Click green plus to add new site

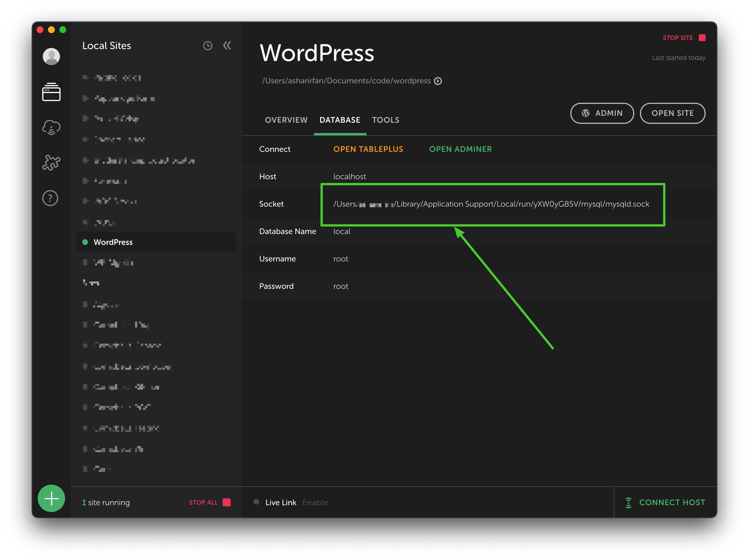tap(51, 498)
